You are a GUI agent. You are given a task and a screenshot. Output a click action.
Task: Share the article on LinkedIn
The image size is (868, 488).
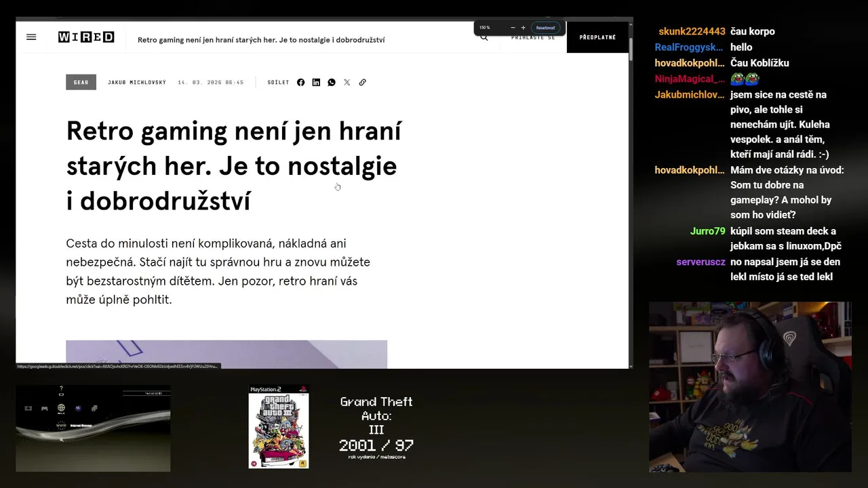point(316,82)
